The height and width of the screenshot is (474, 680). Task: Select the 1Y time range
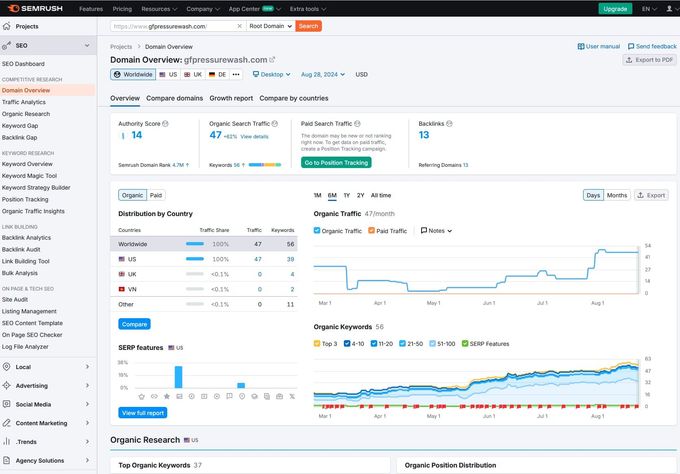(x=347, y=195)
